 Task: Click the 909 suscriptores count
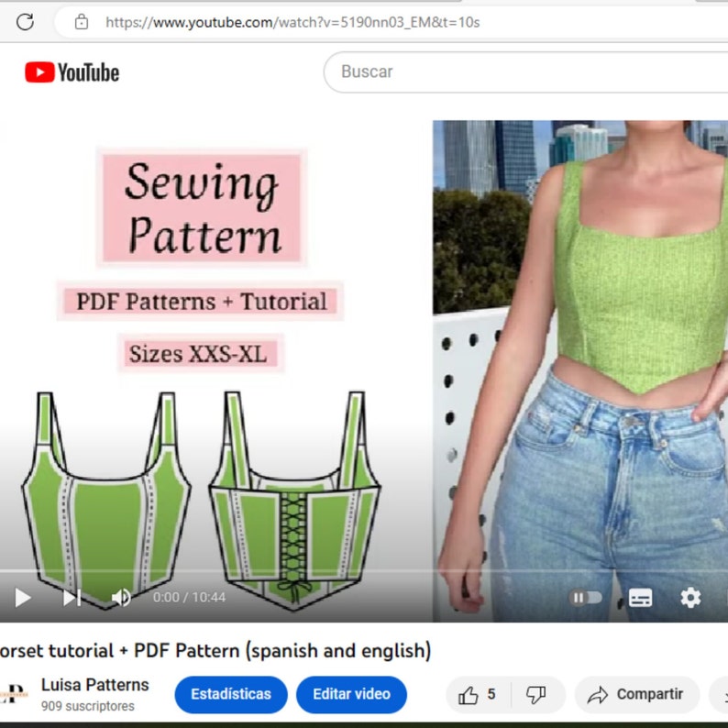coord(88,706)
